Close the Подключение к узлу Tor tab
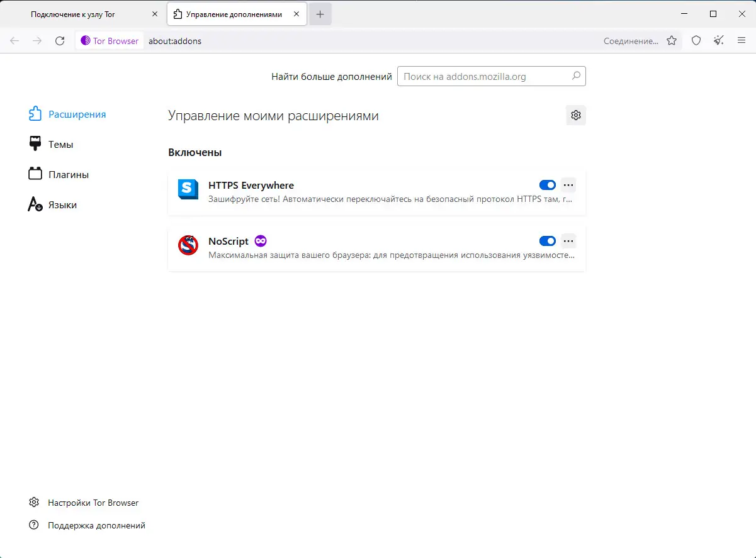This screenshot has width=756, height=558. [155, 14]
